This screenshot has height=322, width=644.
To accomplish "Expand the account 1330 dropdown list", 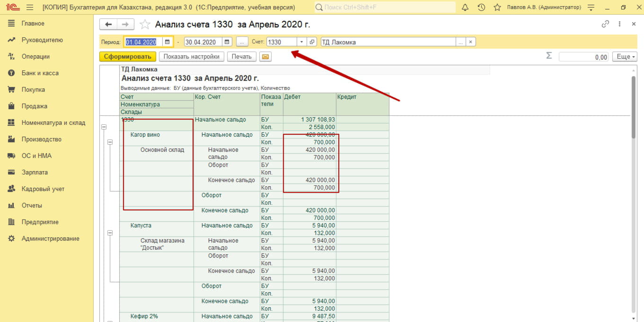I will tap(302, 42).
